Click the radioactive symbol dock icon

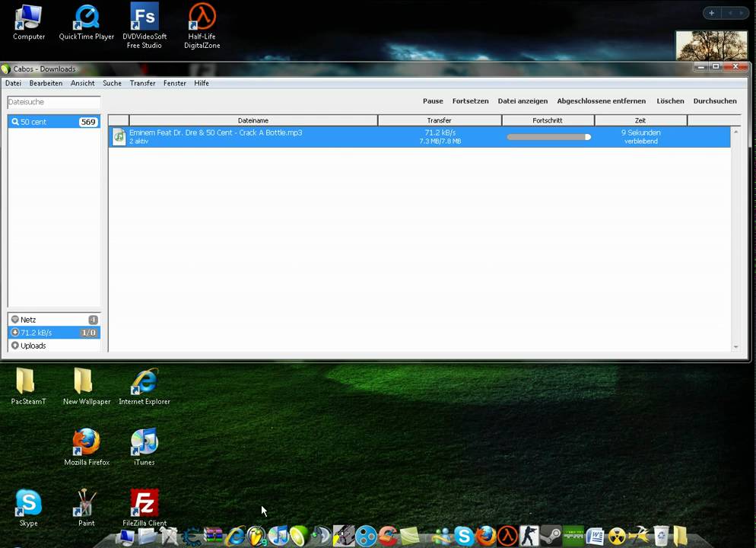[x=617, y=536]
